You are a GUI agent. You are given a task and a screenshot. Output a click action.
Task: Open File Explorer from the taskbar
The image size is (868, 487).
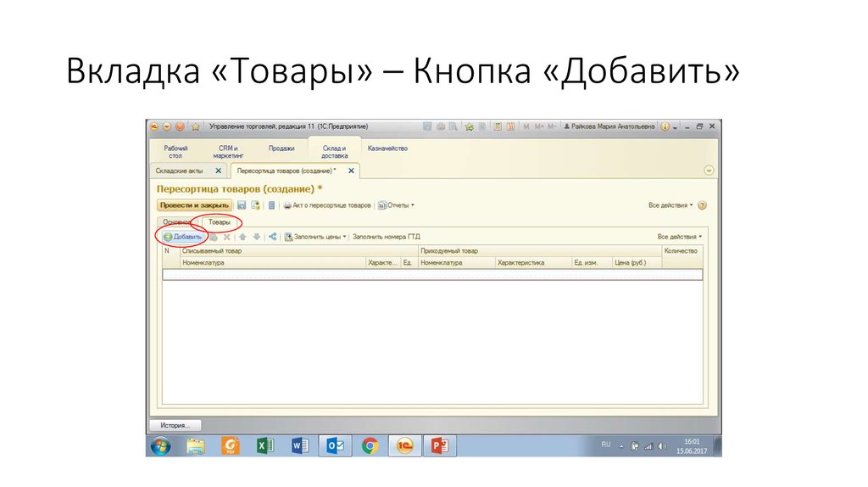196,446
